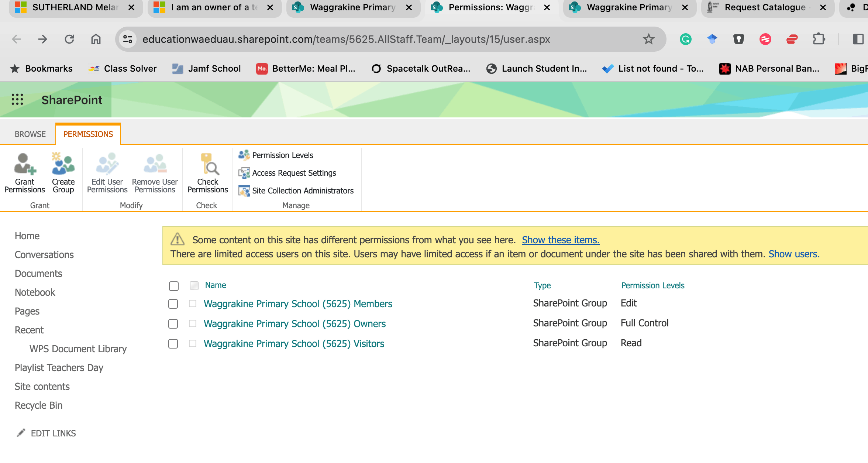
Task: Click the Remove User Permissions icon
Action: pyautogui.click(x=155, y=164)
